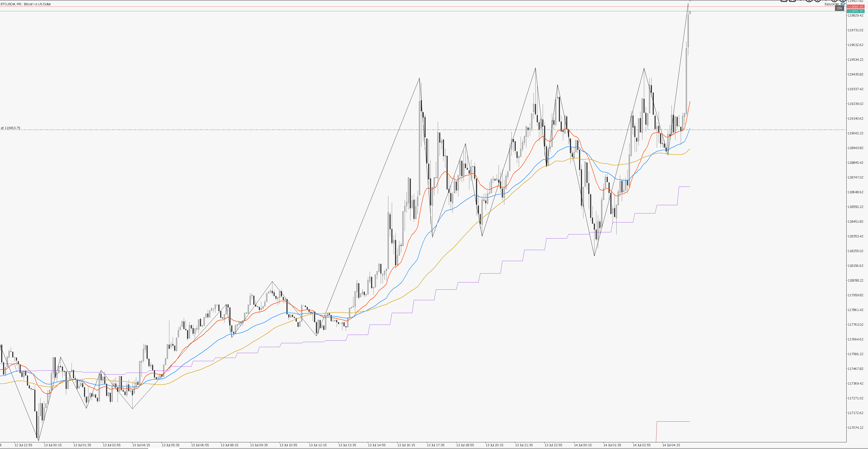Click the green 119856.85 price tag

pyautogui.click(x=856, y=11)
